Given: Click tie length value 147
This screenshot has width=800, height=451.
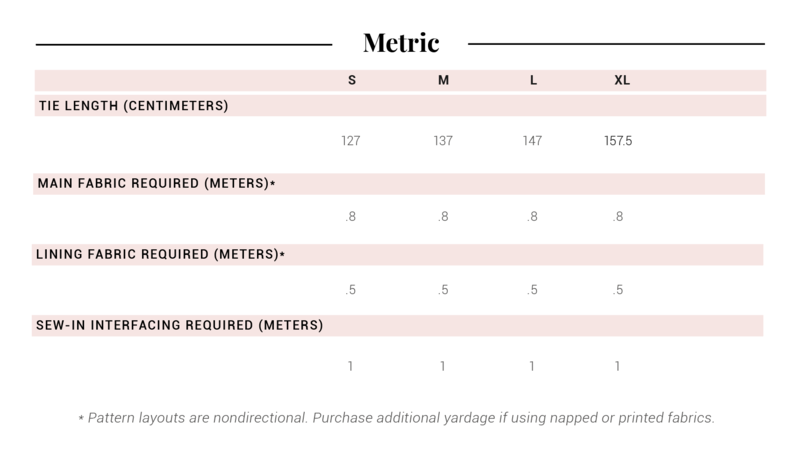Looking at the screenshot, I should (532, 141).
